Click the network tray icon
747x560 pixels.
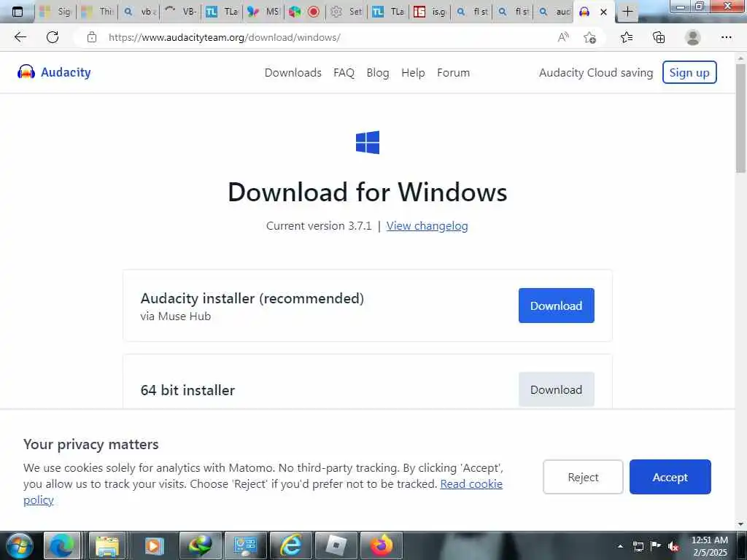pyautogui.click(x=638, y=546)
